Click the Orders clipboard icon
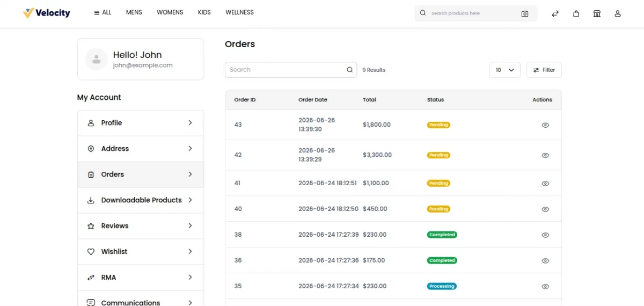Screen dimensions: 644x306 tap(91, 174)
